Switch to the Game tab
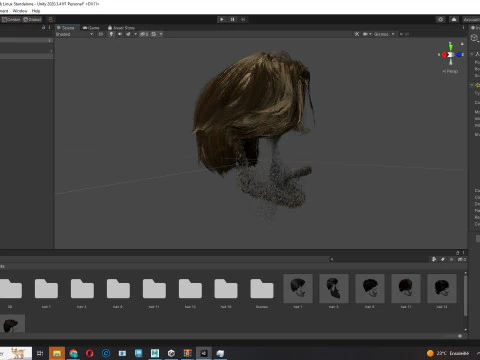The width and height of the screenshot is (480, 360). coord(91,28)
